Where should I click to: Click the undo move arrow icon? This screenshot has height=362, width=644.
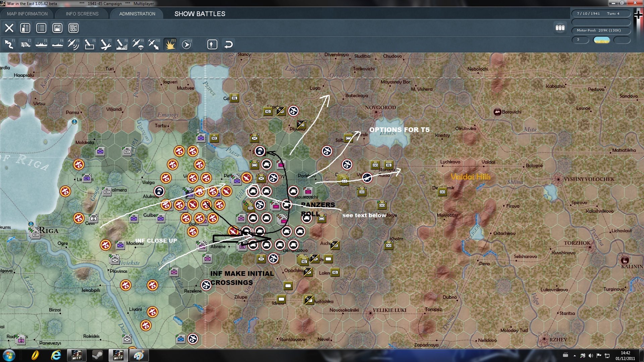228,44
